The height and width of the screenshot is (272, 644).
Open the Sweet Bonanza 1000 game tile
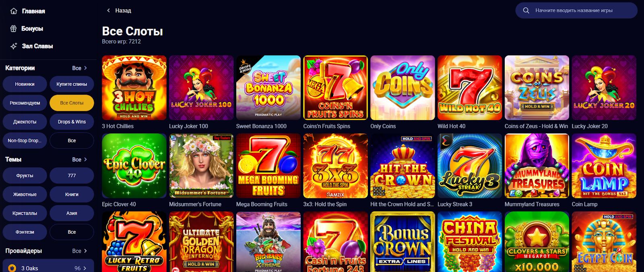tap(268, 87)
